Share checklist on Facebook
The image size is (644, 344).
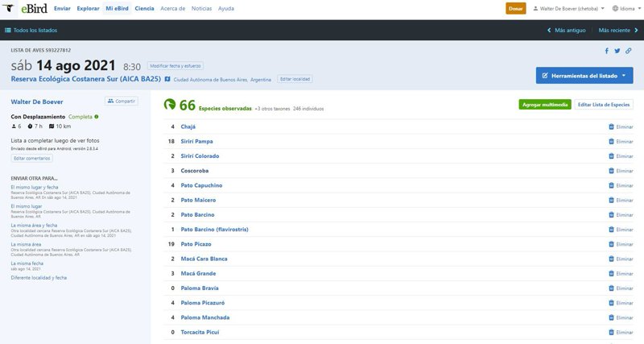click(606, 51)
